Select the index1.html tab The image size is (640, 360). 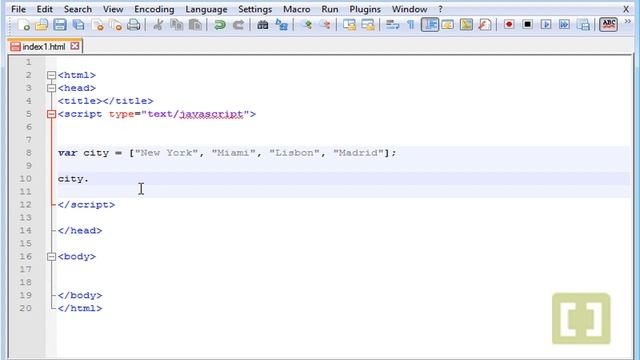coord(43,47)
